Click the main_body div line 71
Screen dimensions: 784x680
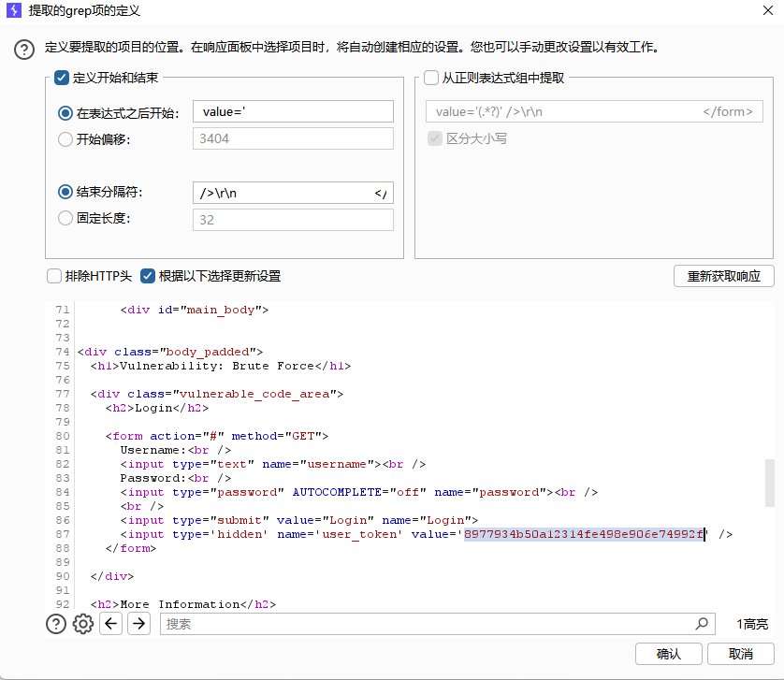(x=195, y=310)
